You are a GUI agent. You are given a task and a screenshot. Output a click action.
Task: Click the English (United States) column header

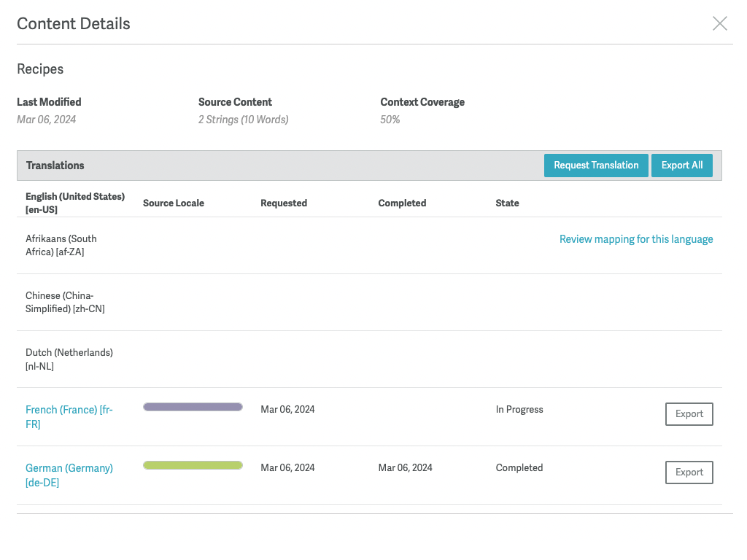(x=74, y=203)
